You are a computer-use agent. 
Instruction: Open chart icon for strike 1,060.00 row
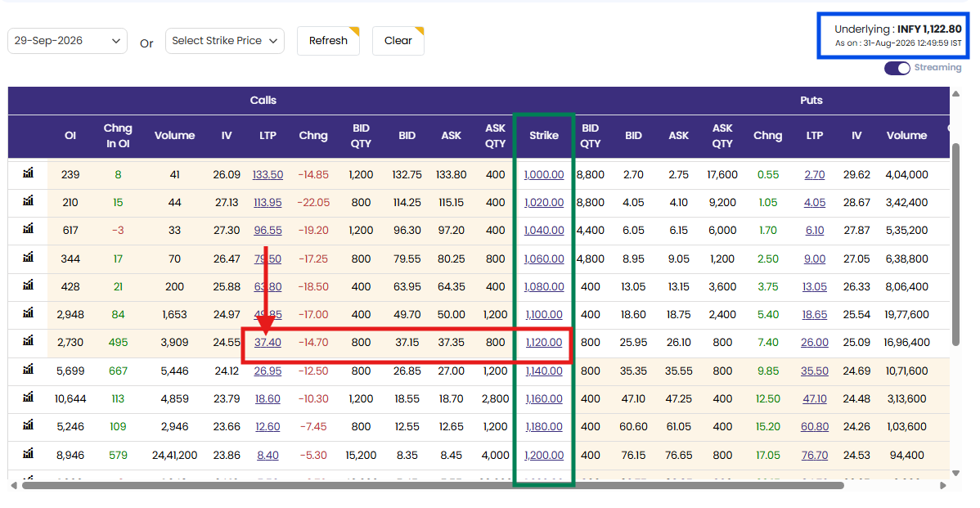[x=28, y=257]
